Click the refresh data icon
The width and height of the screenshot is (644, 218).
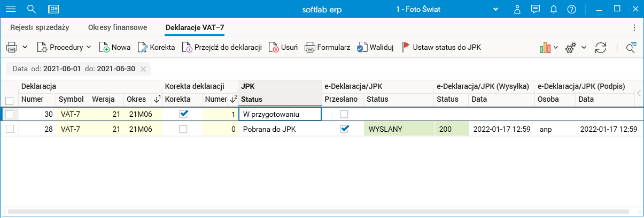point(601,48)
